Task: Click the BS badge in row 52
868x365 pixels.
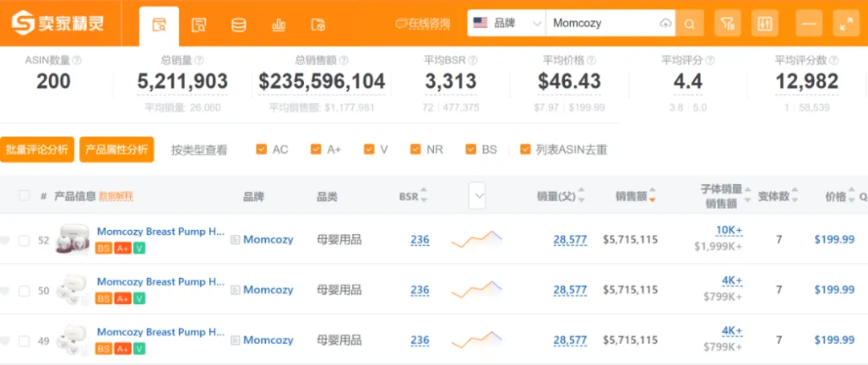Action: coord(104,248)
